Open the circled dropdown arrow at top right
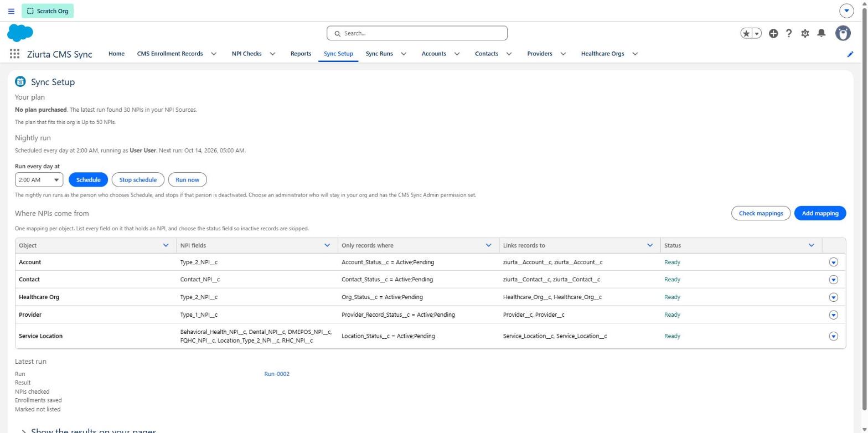This screenshot has height=433, width=868. (x=846, y=11)
